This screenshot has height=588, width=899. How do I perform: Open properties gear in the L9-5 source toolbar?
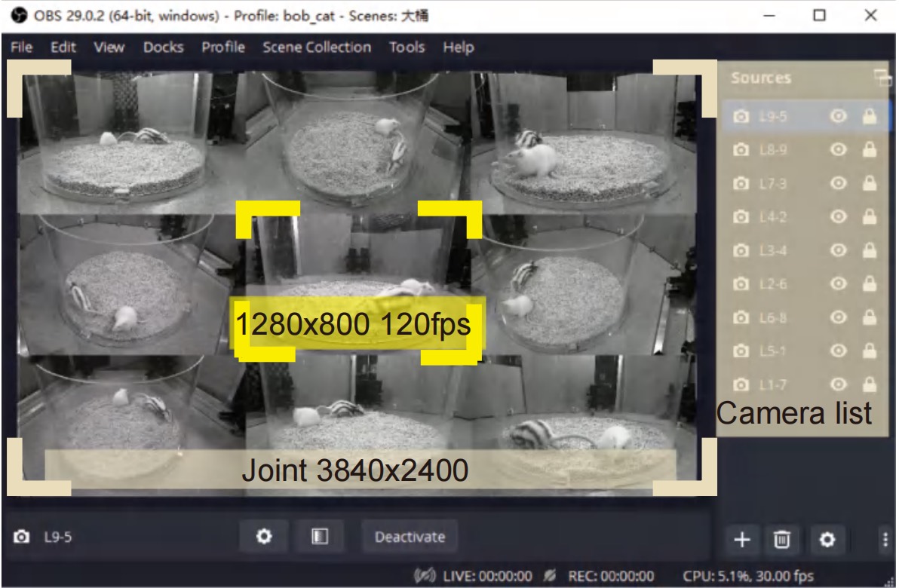(x=263, y=537)
